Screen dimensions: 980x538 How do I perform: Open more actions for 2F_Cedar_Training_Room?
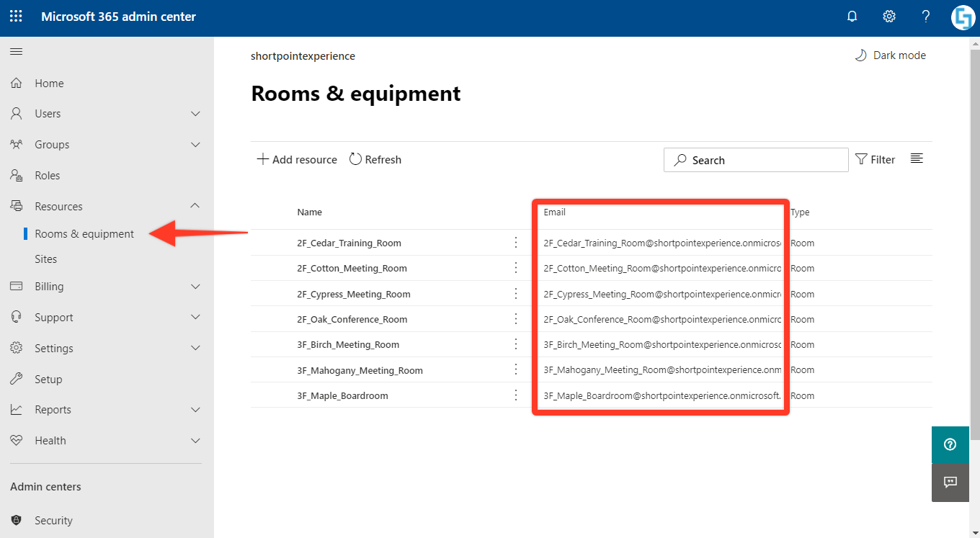pyautogui.click(x=516, y=243)
